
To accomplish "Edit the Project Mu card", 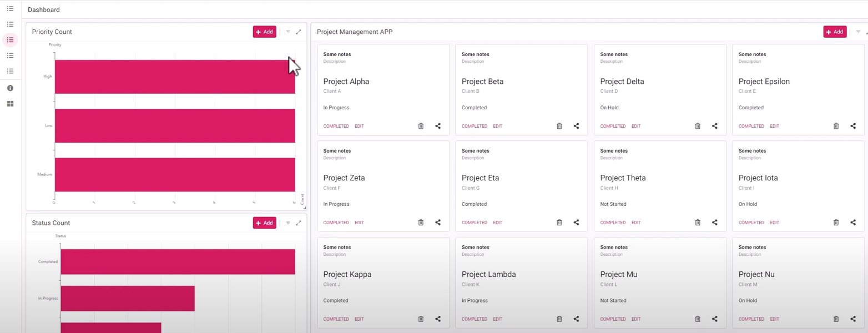I will [x=636, y=319].
